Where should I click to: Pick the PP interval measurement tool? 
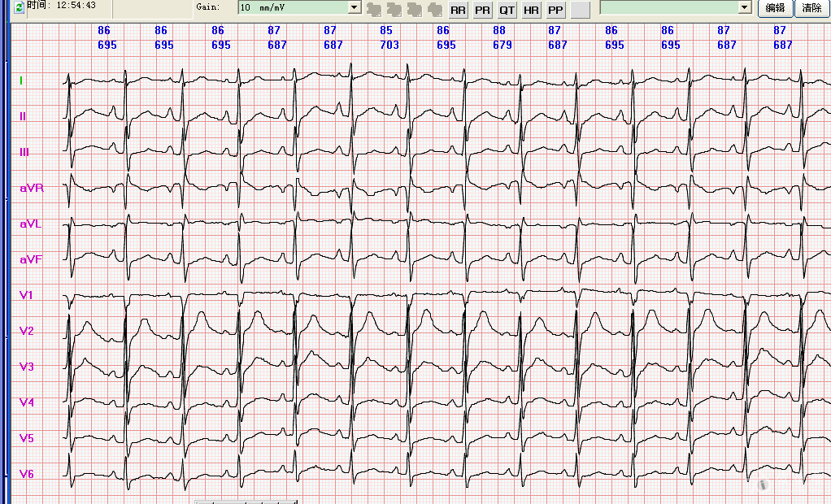pyautogui.click(x=555, y=10)
